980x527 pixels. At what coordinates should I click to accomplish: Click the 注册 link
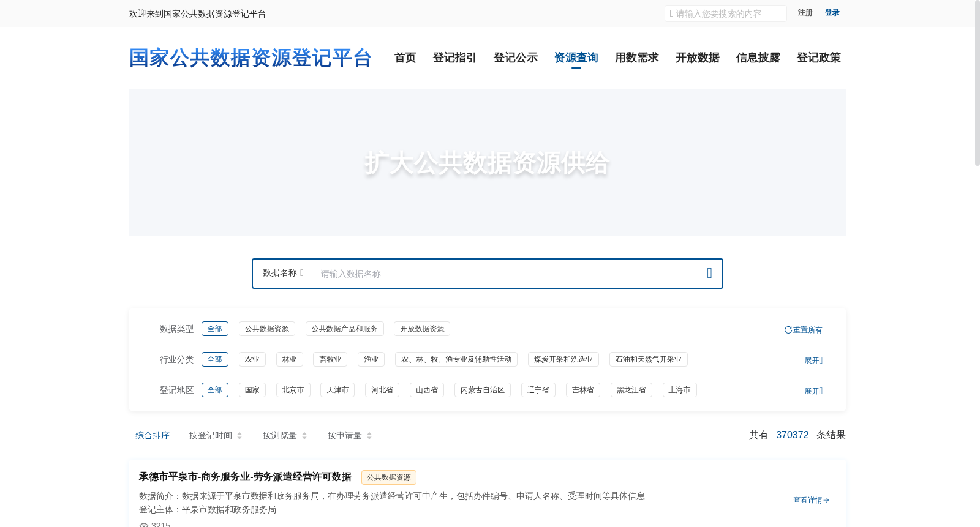pos(805,13)
